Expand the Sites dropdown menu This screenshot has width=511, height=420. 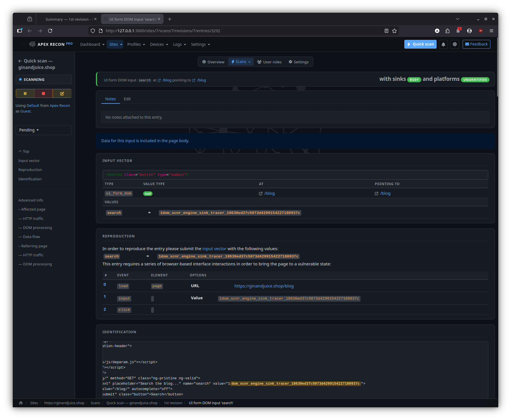116,44
